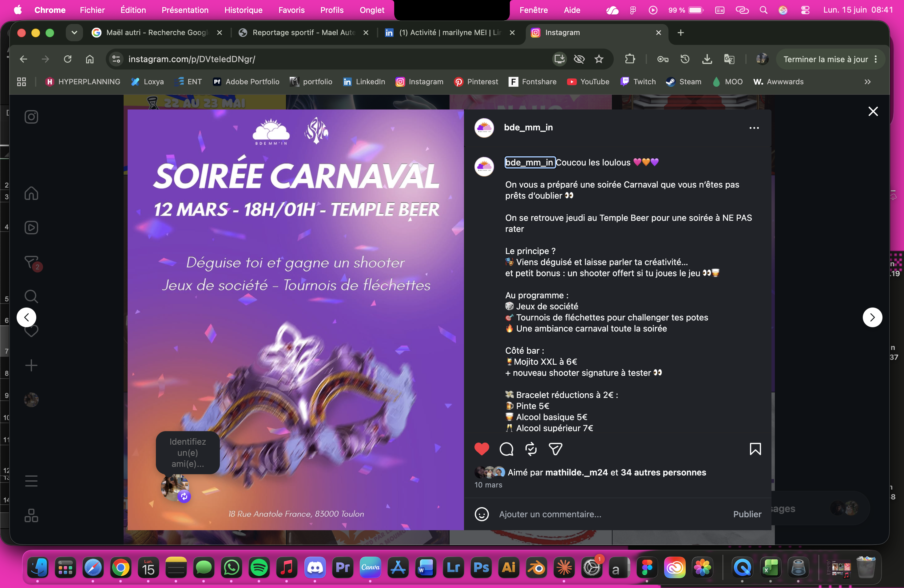The image size is (904, 588).
Task: Open Chrome downloads icon
Action: tap(707, 59)
